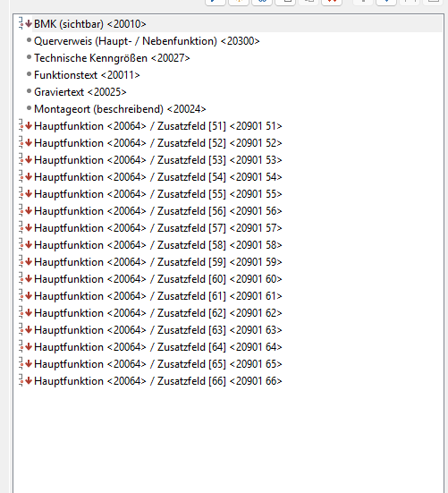
Task: Click red arrow icon of Zusatzfeld [66] row
Action: pyautogui.click(x=29, y=380)
